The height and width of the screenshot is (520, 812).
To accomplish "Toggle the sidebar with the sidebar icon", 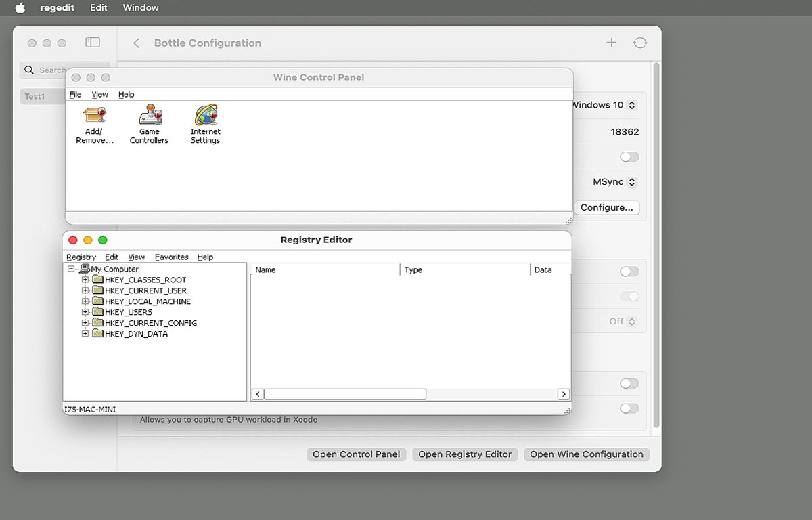I will click(x=92, y=42).
